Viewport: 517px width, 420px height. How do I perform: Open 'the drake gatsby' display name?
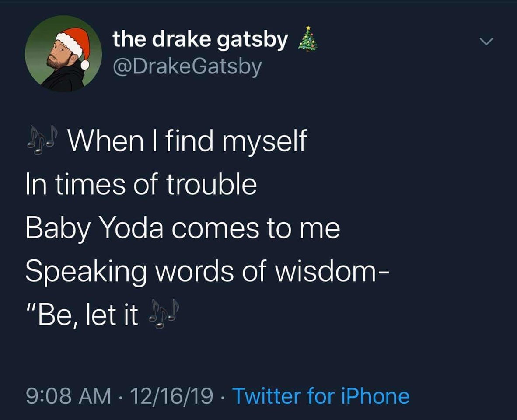point(200,40)
